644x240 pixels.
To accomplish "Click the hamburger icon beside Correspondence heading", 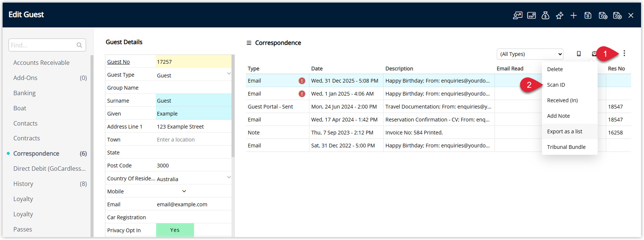I will 249,43.
